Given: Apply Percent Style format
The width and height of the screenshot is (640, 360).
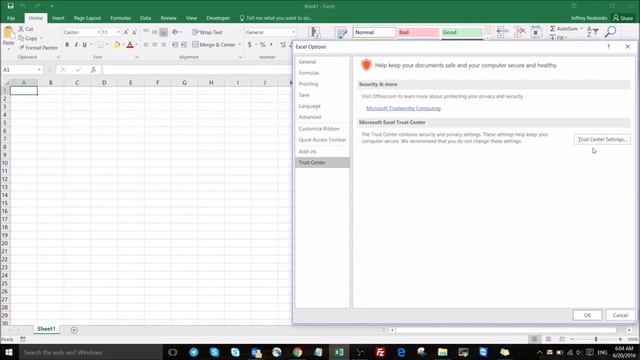Looking at the screenshot, I should (262, 44).
